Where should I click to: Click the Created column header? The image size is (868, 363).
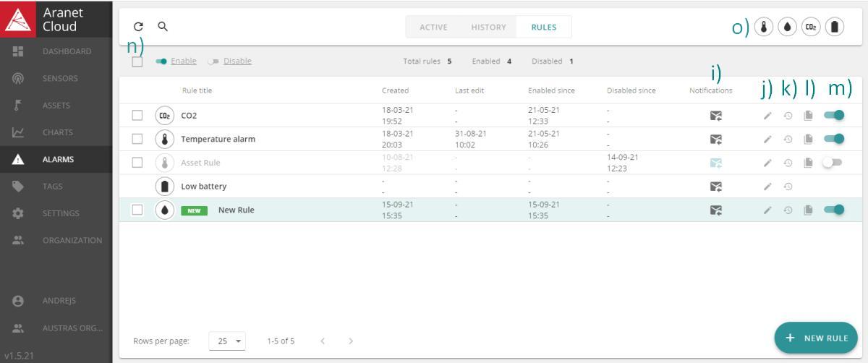click(395, 90)
